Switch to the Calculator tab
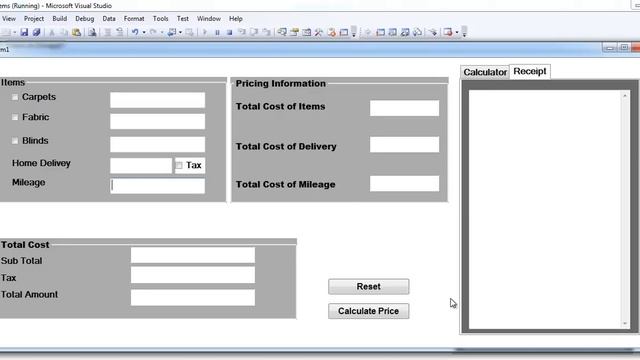Screen dimensions: 640x360 coord(485,72)
